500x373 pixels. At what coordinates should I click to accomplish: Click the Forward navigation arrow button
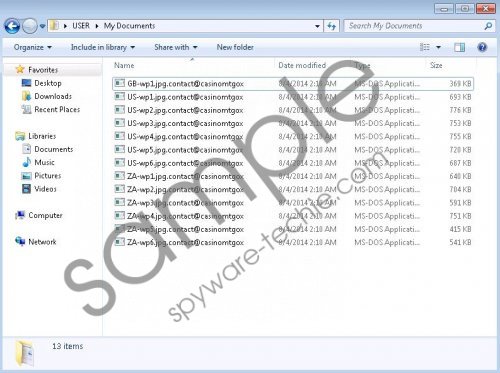pyautogui.click(x=30, y=26)
